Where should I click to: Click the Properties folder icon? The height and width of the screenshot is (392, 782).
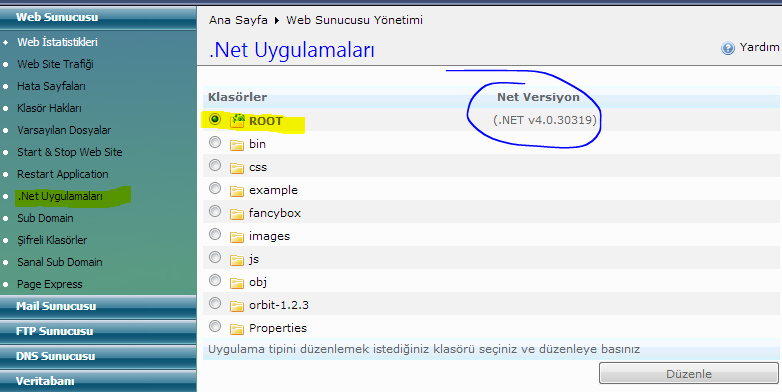(236, 328)
